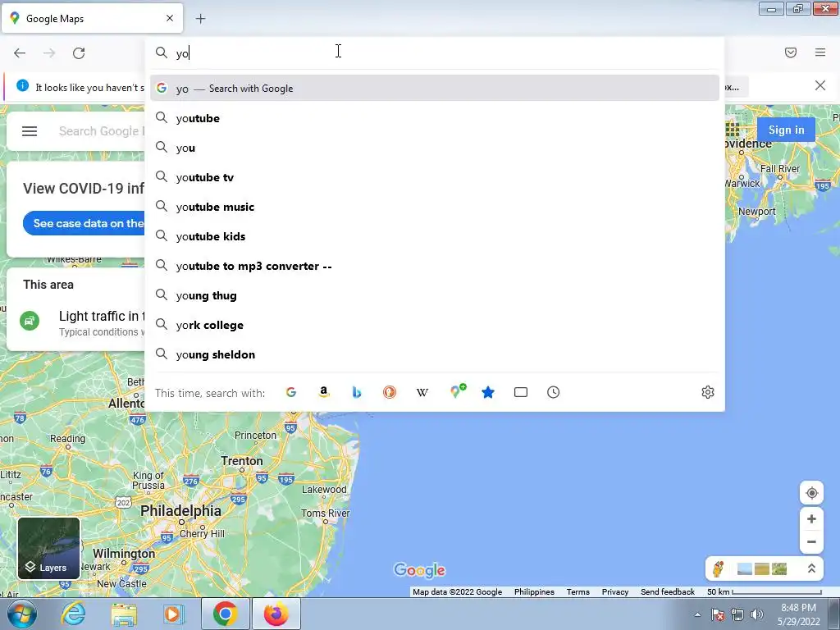840x630 pixels.
Task: Search bookmarks with the star icon
Action: [487, 392]
